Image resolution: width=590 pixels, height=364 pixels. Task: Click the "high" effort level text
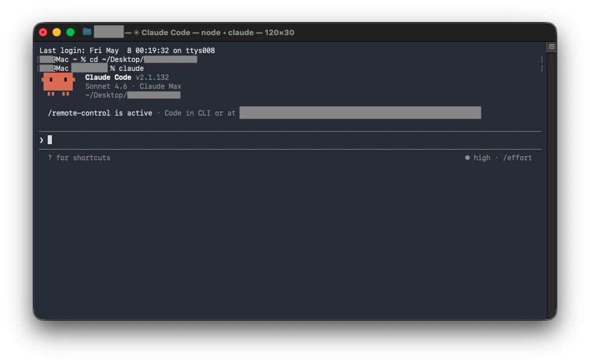[481, 158]
